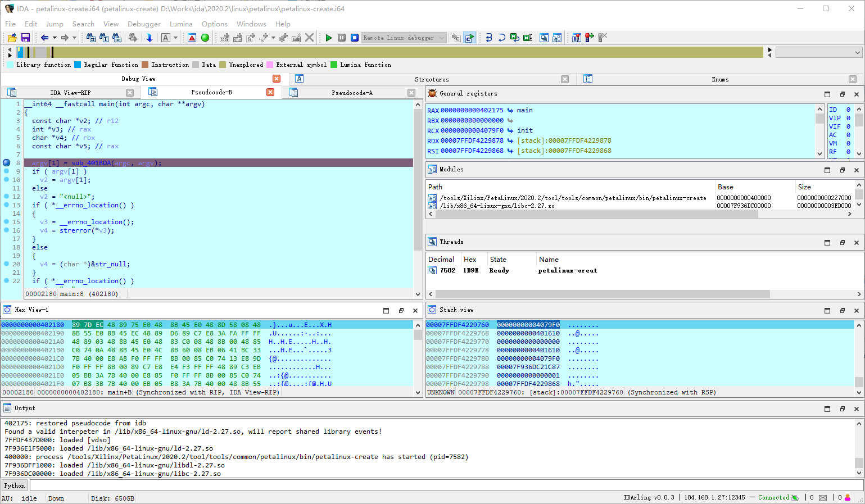The image size is (865, 504).
Task: Click the delete breakpoint X icon
Action: (603, 38)
